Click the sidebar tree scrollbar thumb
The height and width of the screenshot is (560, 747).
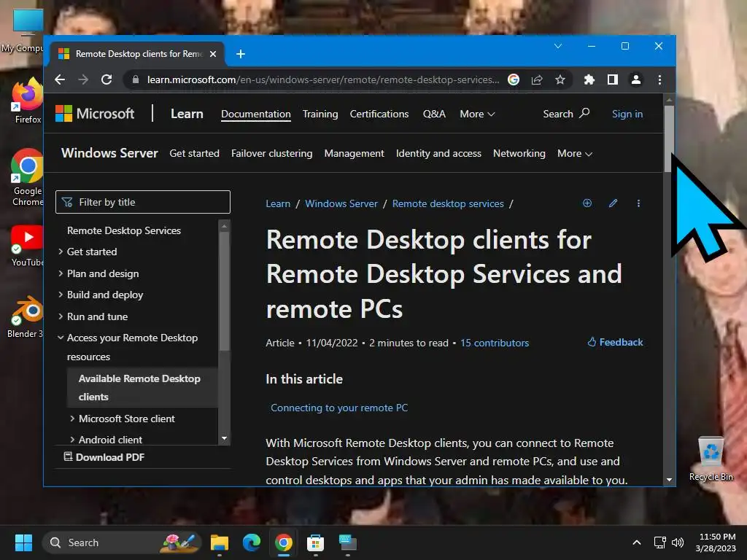pos(224,291)
